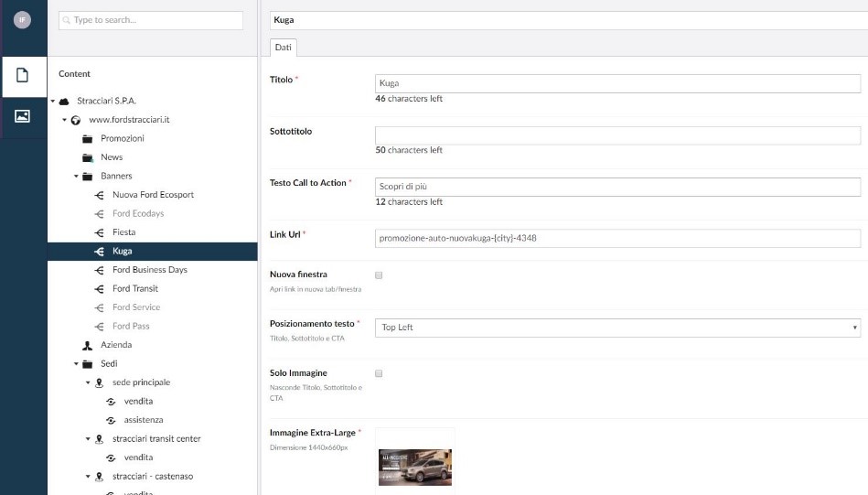Click the globe icon beside www.fordstracciari.it
Screen dimensions: 868x495
pyautogui.click(x=76, y=120)
